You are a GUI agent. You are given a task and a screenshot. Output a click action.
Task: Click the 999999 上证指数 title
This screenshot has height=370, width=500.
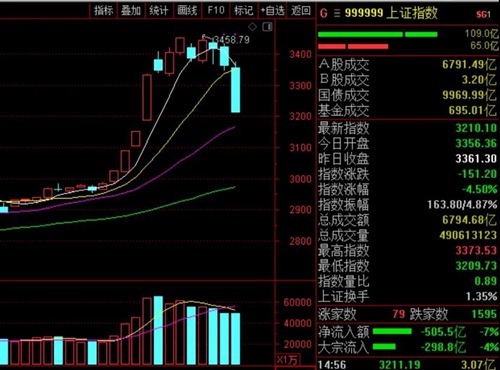(391, 13)
